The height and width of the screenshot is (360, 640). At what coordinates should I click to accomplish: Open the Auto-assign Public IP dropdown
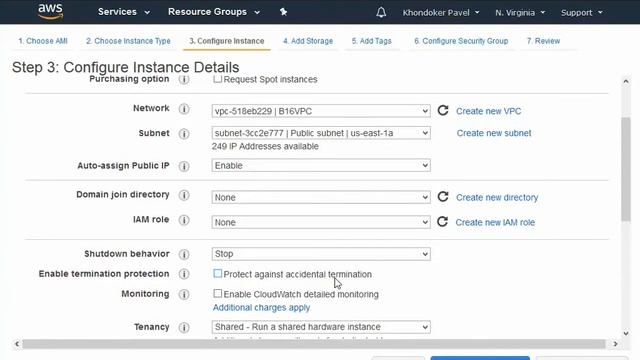[x=321, y=165]
